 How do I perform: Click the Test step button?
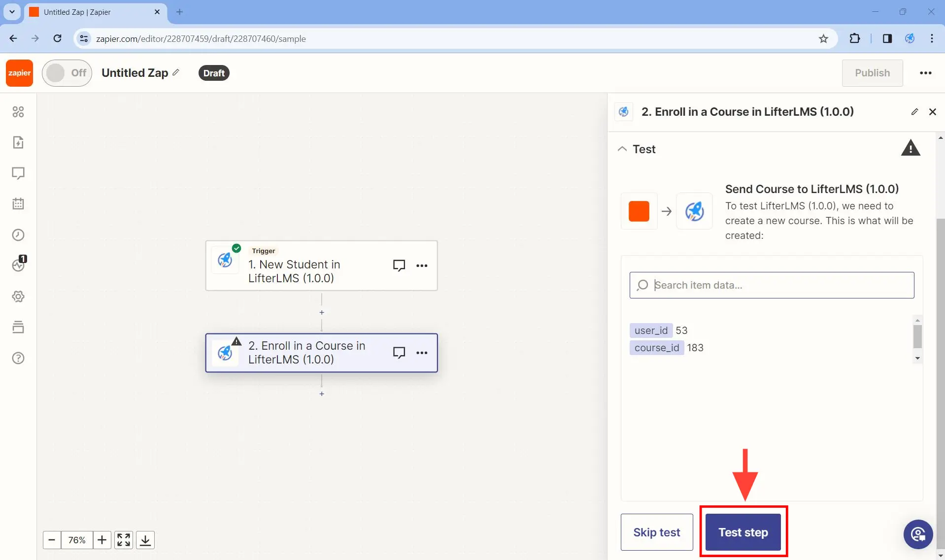pyautogui.click(x=743, y=532)
